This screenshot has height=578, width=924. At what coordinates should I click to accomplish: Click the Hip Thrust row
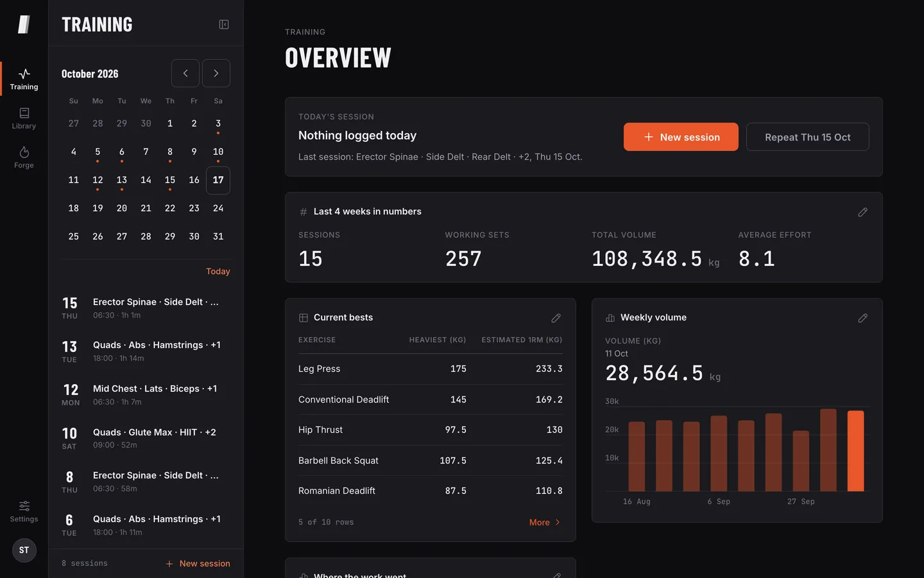click(431, 430)
